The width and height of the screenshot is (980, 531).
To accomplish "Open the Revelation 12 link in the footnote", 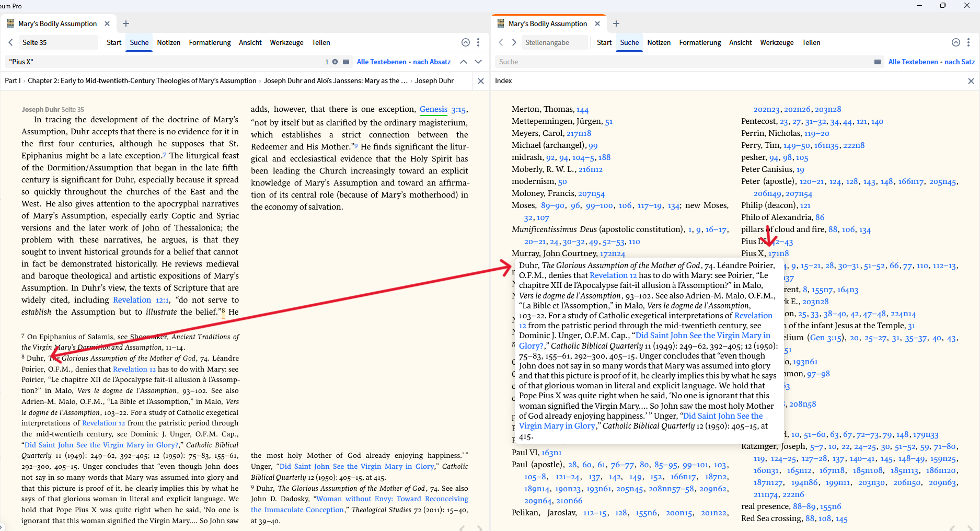I will click(x=134, y=369).
